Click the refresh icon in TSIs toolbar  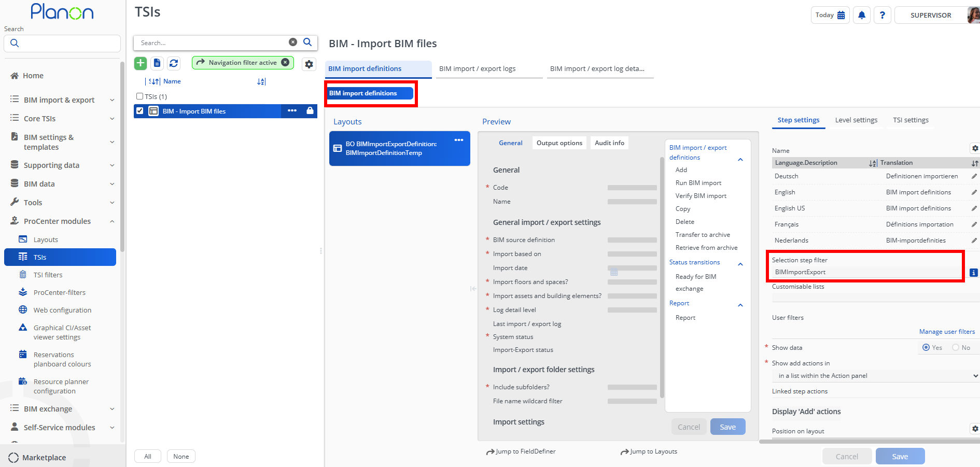tap(174, 63)
